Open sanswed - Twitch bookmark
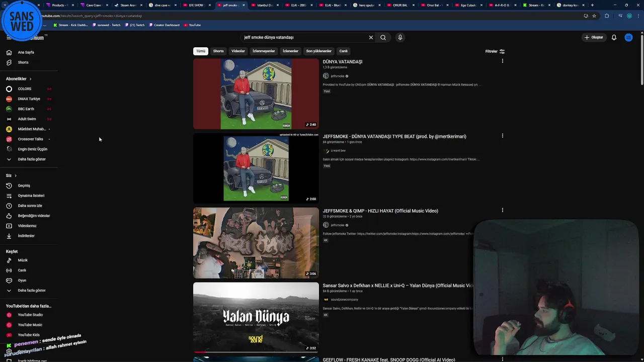The image size is (644, 362). coord(106,25)
